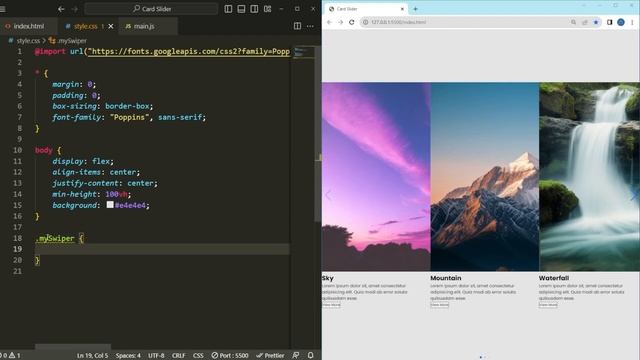
Task: Click the browser address bar URL
Action: pos(399,22)
